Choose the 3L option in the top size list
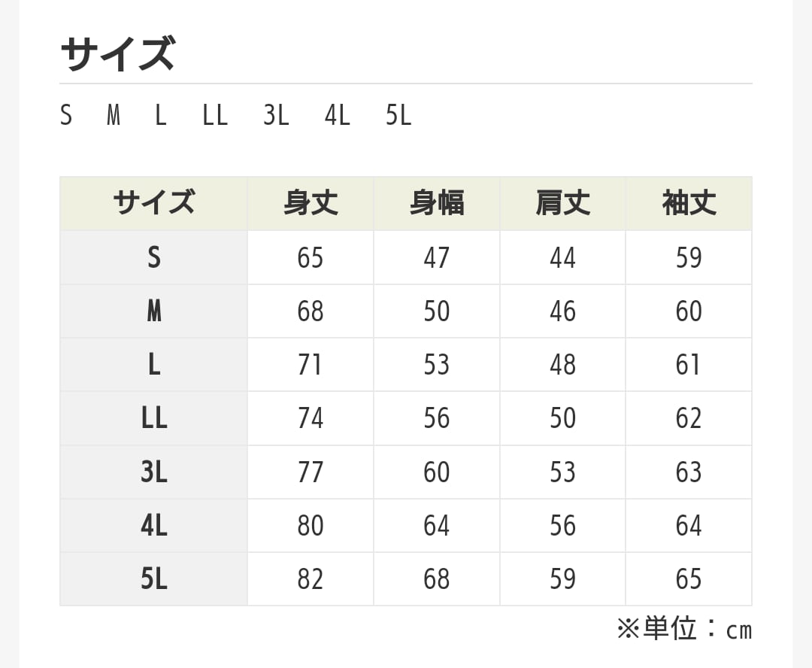This screenshot has width=812, height=668. click(276, 116)
